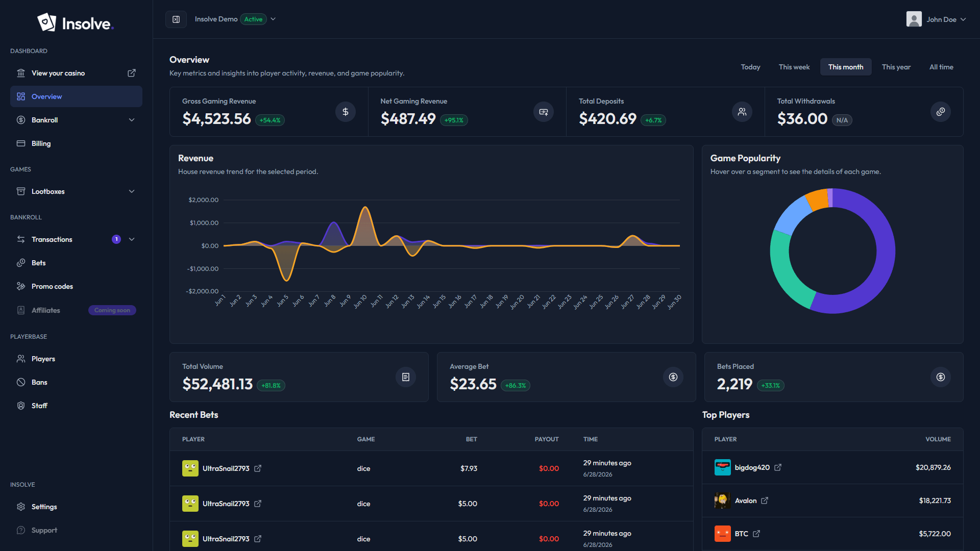Screen dimensions: 980x551
Task: Open bigdog420 profile link icon
Action: [x=778, y=467]
